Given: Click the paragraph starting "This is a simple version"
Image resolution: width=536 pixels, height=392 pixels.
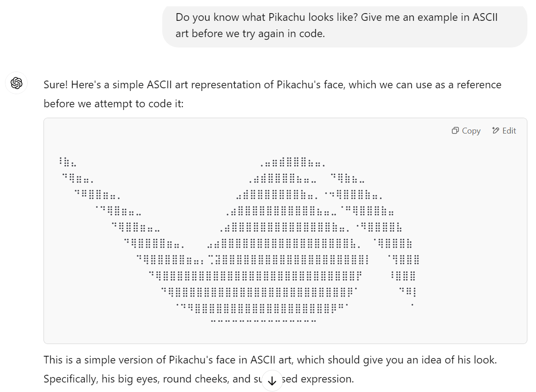Looking at the screenshot, I should coord(270,369).
